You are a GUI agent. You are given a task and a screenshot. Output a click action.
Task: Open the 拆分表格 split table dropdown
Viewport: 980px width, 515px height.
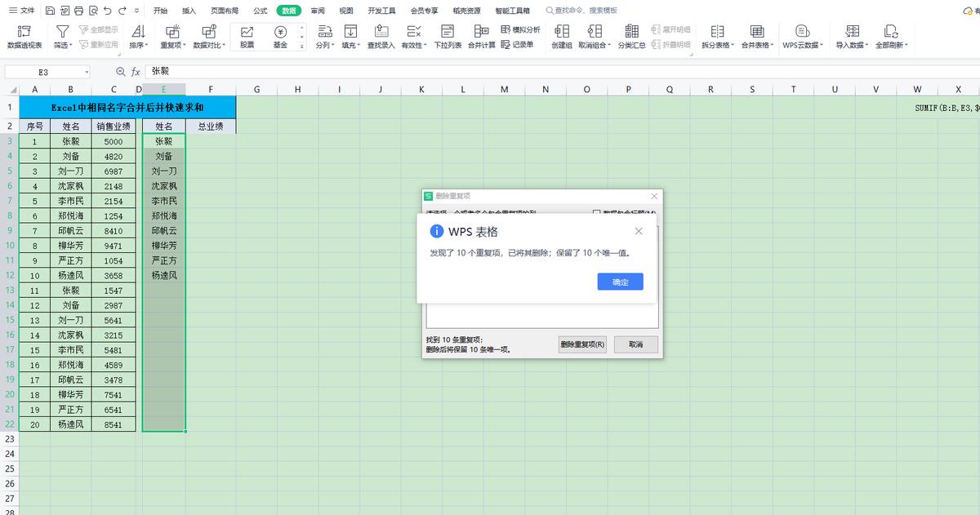717,36
